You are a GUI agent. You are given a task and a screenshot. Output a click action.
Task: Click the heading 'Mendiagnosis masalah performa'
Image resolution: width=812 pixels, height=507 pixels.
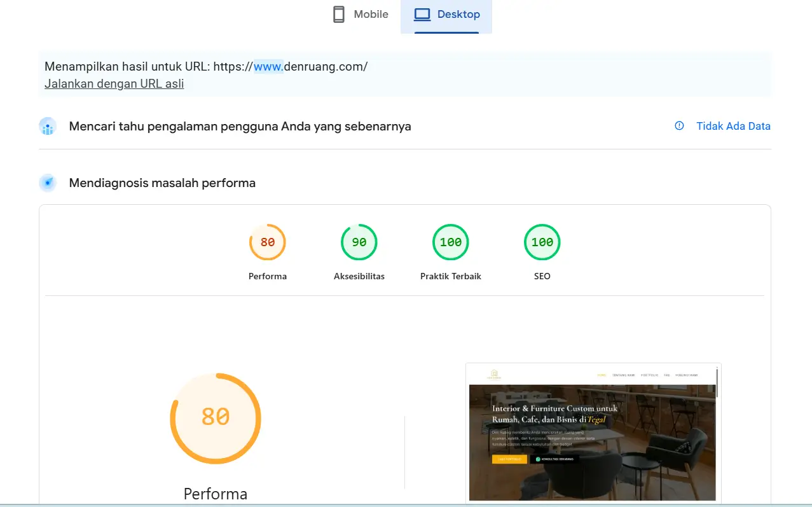click(162, 183)
